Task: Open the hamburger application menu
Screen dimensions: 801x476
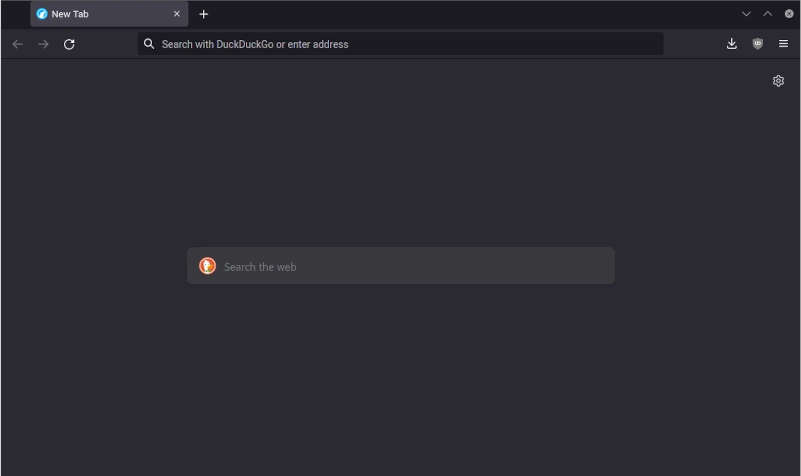Action: coord(783,44)
